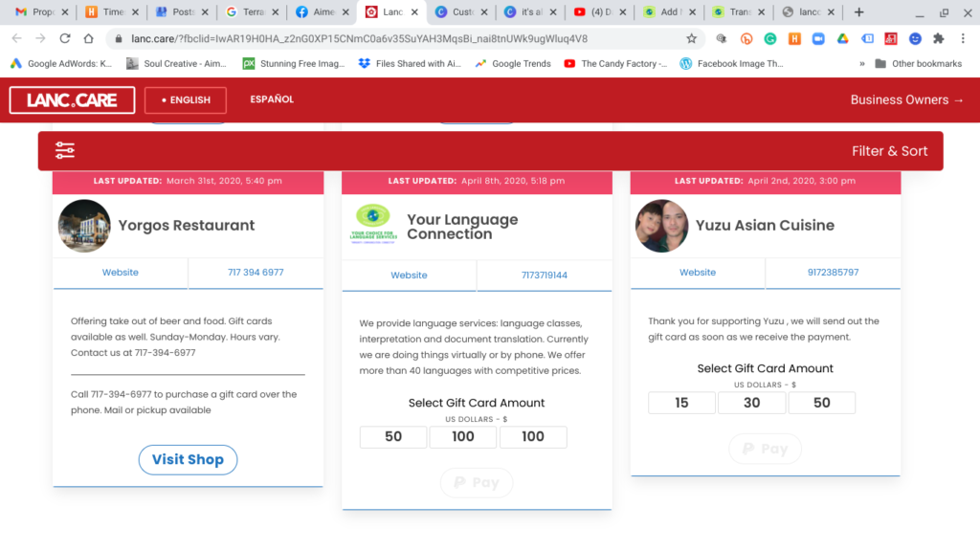Navigate back in browser history

coord(17,38)
